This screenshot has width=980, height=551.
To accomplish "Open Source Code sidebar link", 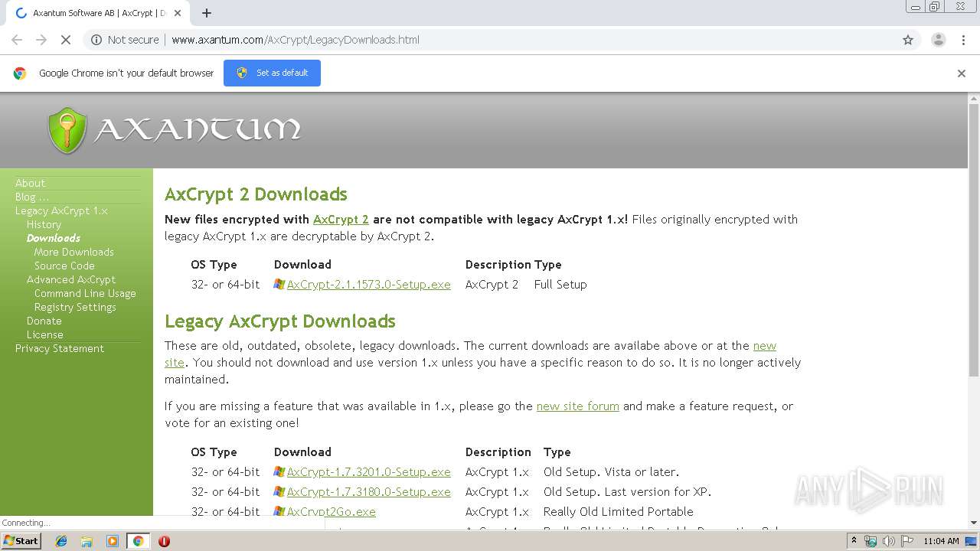I will 64,266.
